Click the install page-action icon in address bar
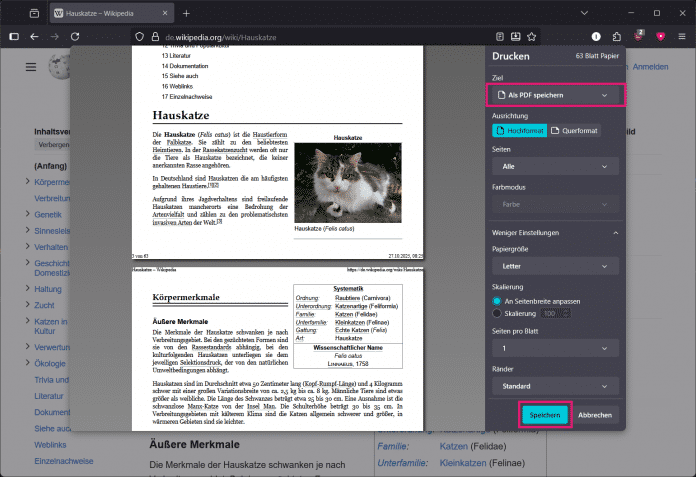 point(515,37)
